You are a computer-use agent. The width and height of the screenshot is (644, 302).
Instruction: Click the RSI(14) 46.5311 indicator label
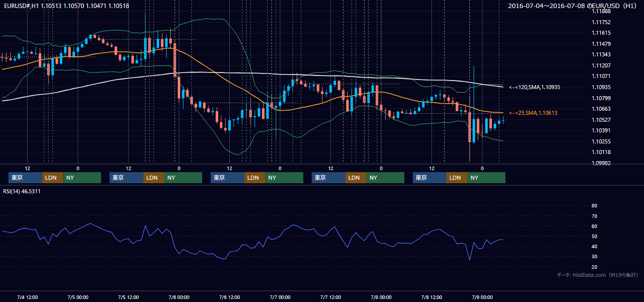tap(22, 191)
